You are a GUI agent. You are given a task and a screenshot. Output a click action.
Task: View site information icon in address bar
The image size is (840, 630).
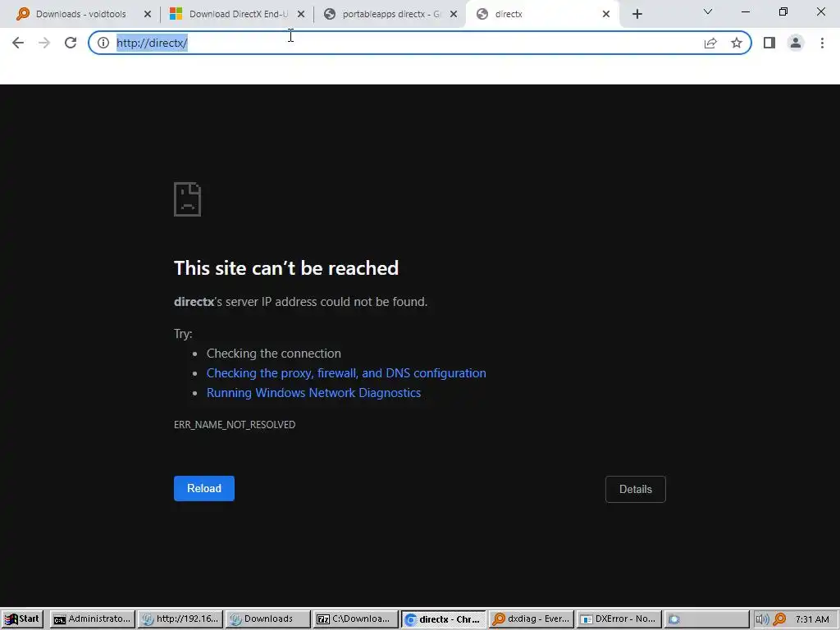click(x=103, y=43)
